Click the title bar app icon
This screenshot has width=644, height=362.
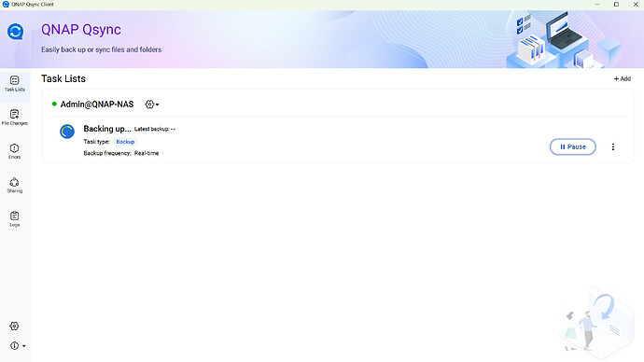pos(6,4)
